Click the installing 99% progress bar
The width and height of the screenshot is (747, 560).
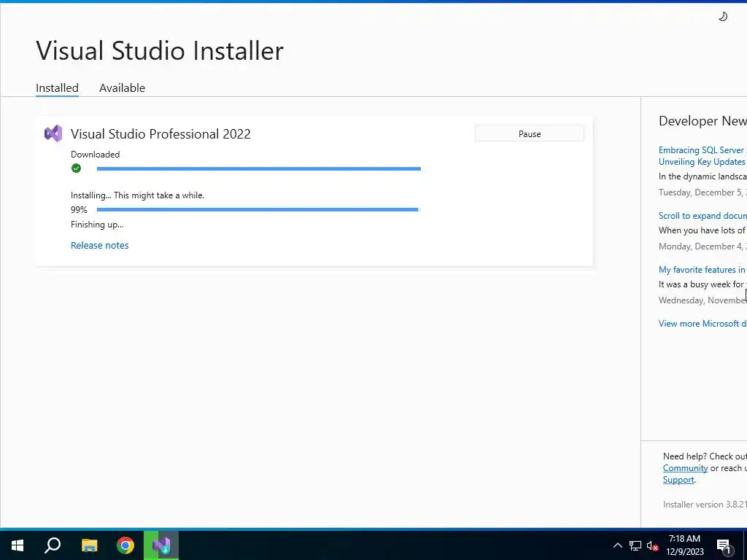(259, 209)
